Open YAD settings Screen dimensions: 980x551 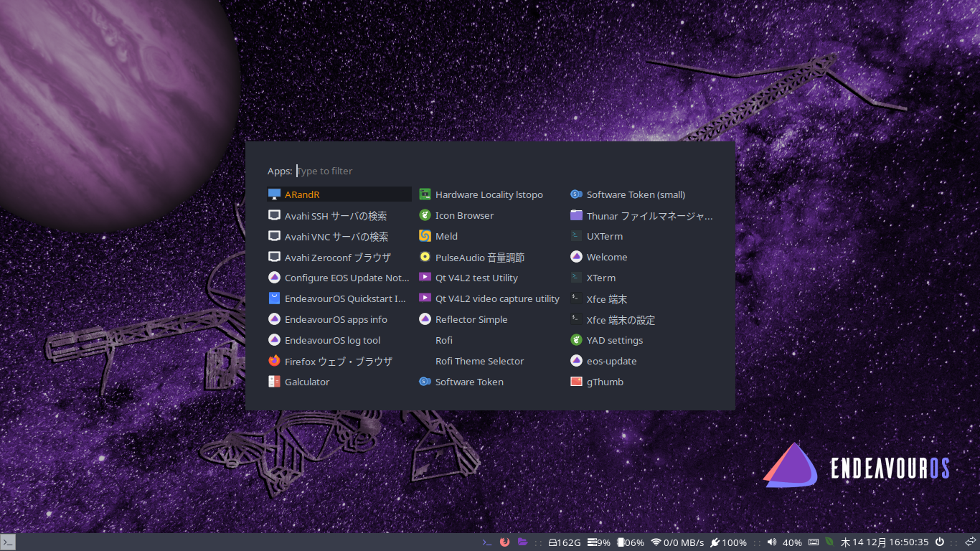coord(641,340)
